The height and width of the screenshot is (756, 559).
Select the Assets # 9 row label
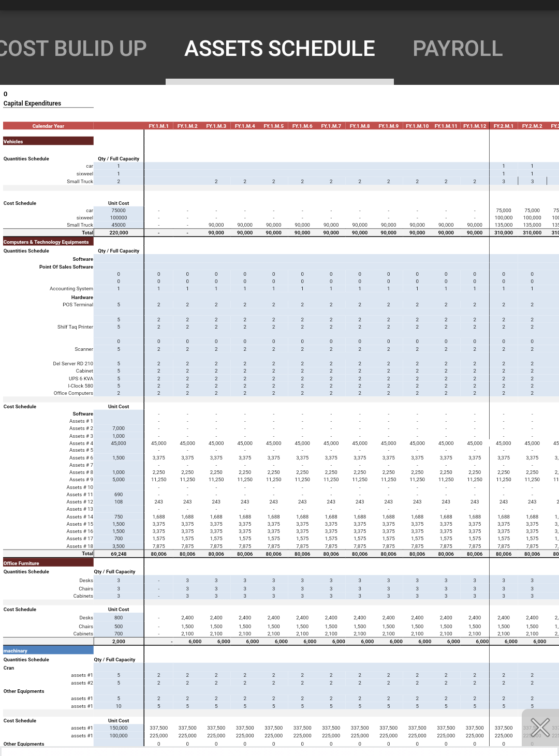pyautogui.click(x=81, y=480)
